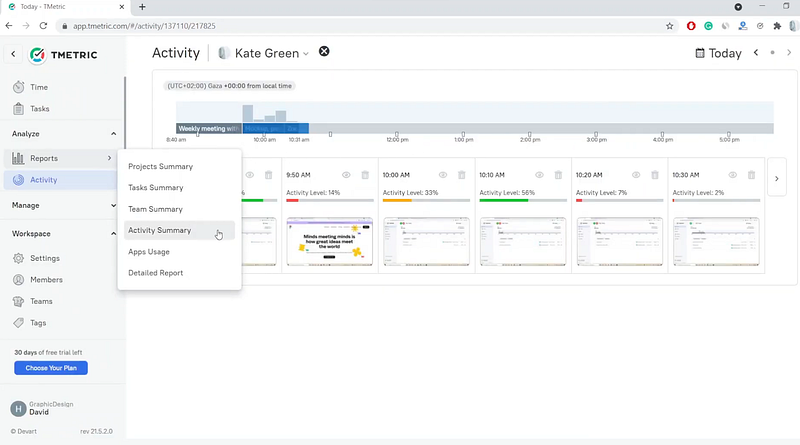
Task: Open Reports bar-chart item in sidebar
Action: [x=61, y=158]
